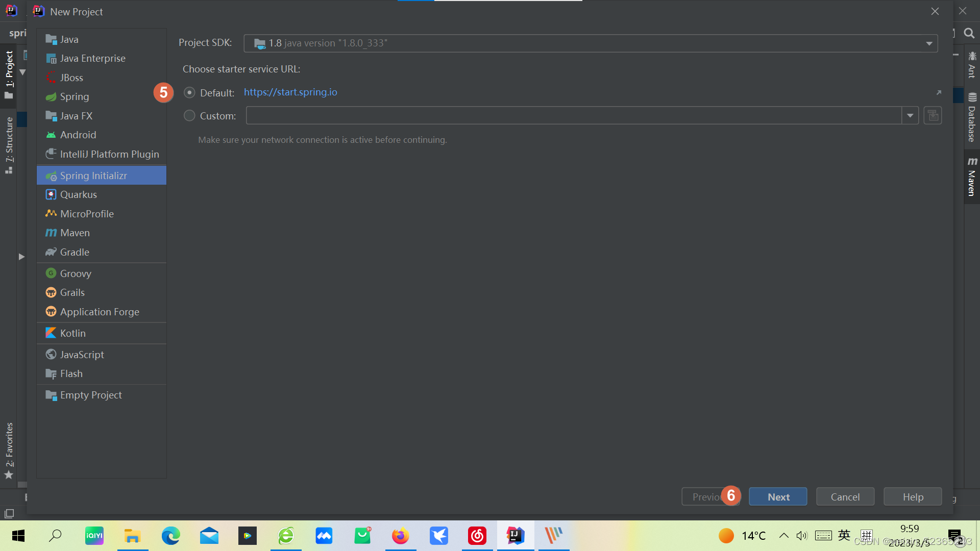
Task: Click the search magnifier icon
Action: (x=969, y=33)
